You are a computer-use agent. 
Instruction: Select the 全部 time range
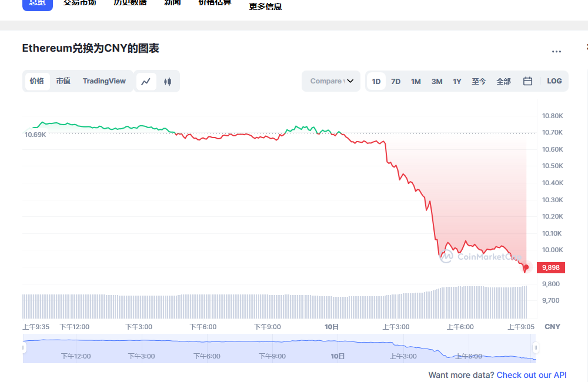[503, 81]
